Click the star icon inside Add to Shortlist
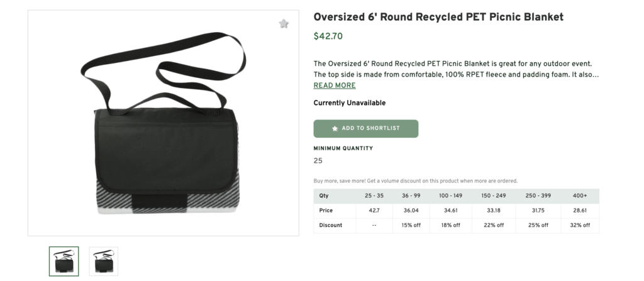Screen dimensions: 644x281 click(335, 128)
